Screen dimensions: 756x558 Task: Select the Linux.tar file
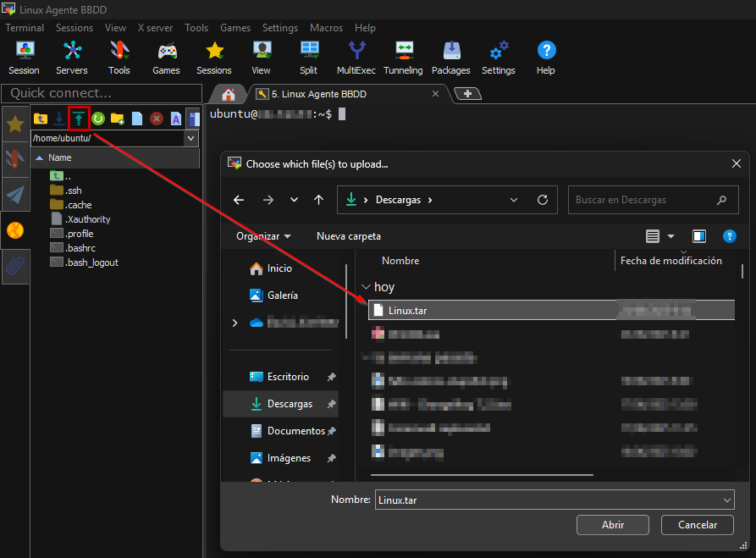(407, 311)
